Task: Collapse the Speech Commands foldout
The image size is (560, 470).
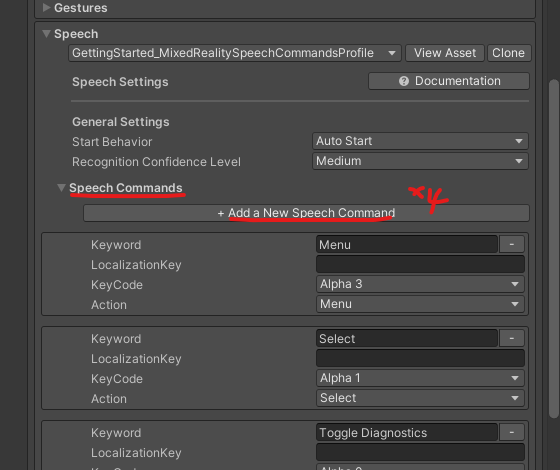Action: coord(61,188)
